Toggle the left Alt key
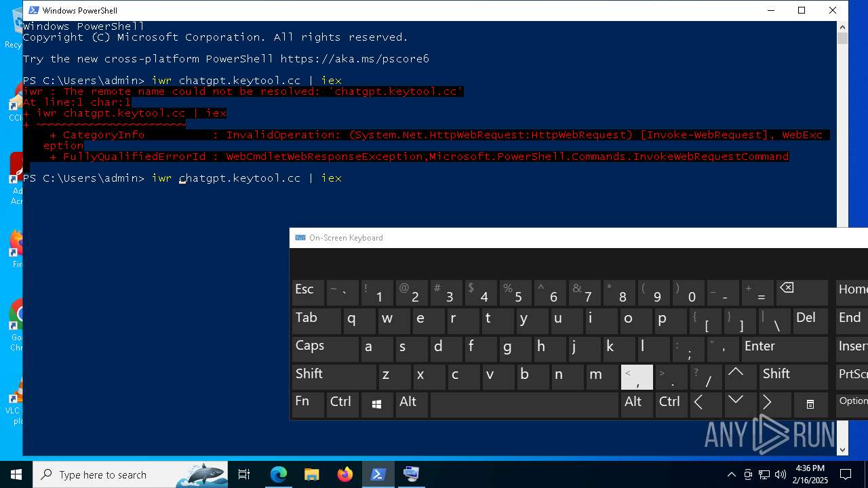Image resolution: width=868 pixels, height=488 pixels. point(412,404)
